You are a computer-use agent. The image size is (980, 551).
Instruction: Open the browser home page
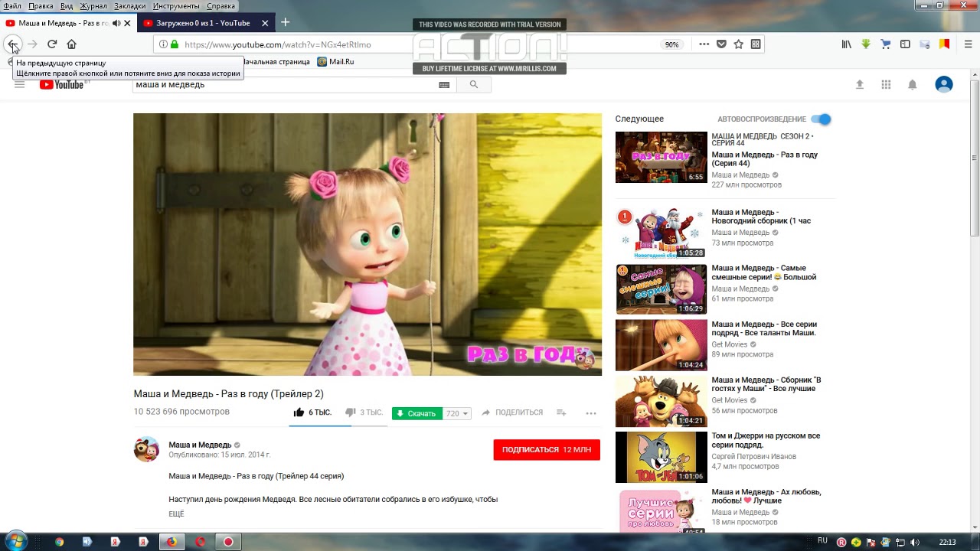click(x=71, y=44)
